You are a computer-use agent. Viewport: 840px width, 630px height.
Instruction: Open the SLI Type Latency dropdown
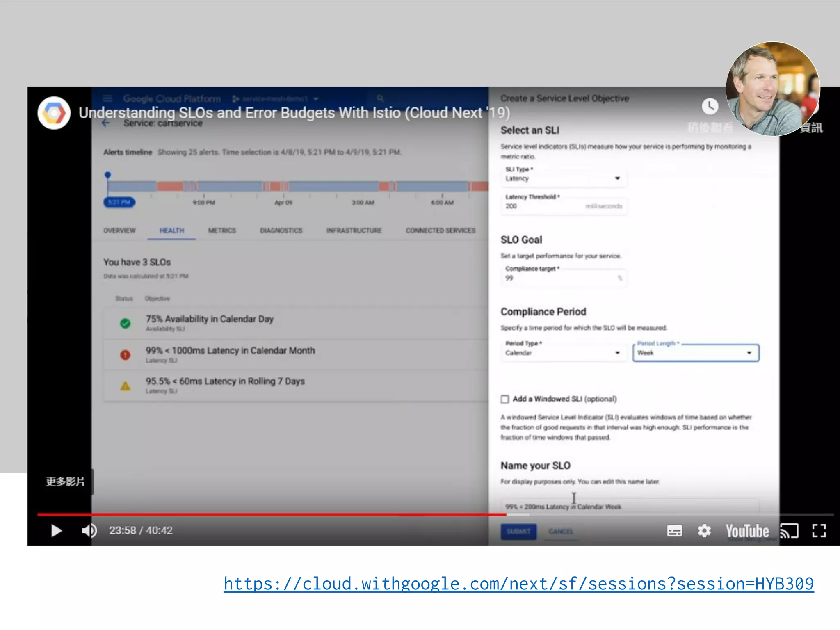click(x=563, y=178)
